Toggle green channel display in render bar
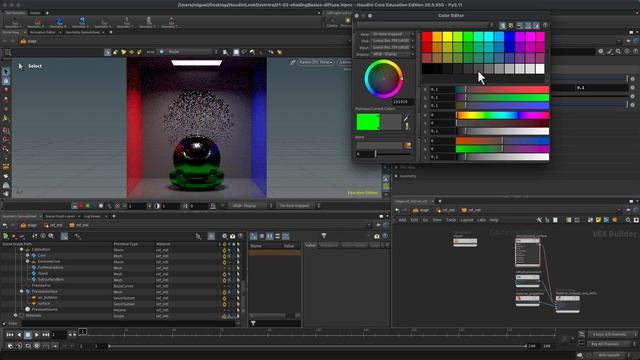The height and width of the screenshot is (360, 640). click(x=88, y=206)
